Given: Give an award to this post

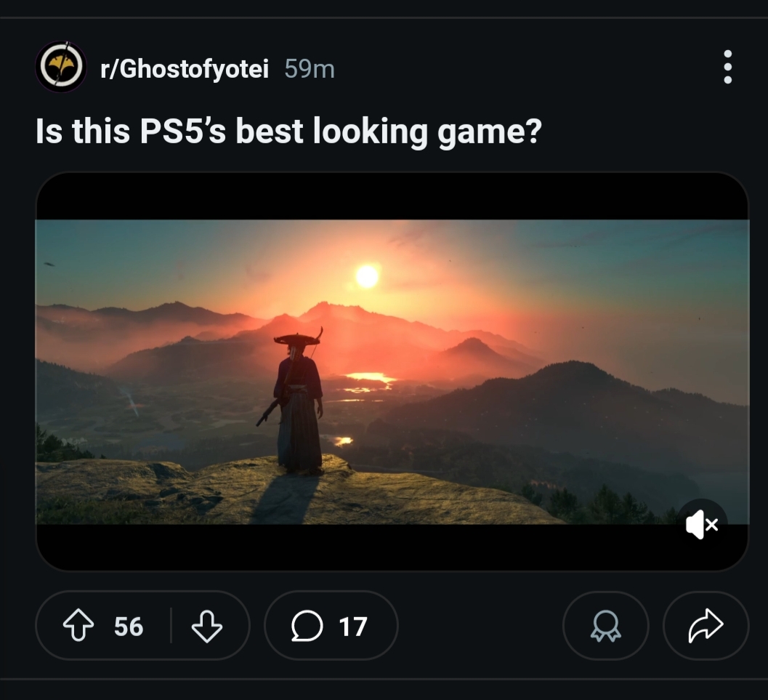Looking at the screenshot, I should click(x=605, y=626).
